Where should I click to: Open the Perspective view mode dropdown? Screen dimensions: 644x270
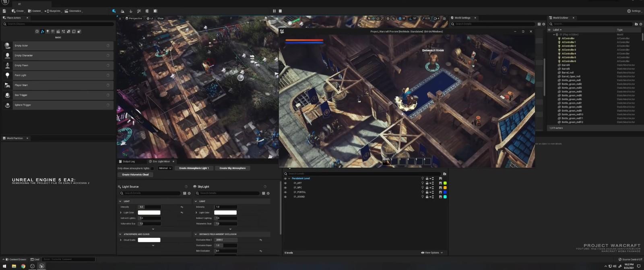point(134,19)
